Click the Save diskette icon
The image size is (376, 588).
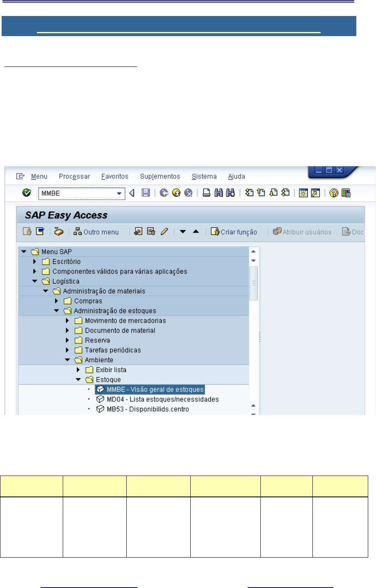[146, 193]
